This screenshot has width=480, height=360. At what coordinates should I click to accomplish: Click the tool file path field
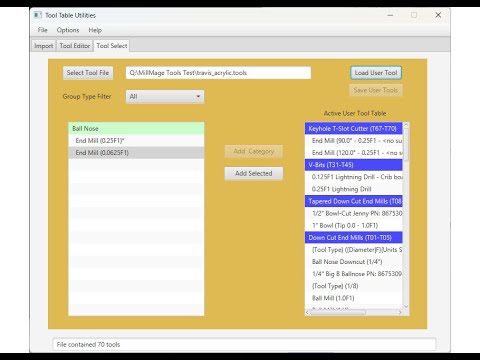218,73
